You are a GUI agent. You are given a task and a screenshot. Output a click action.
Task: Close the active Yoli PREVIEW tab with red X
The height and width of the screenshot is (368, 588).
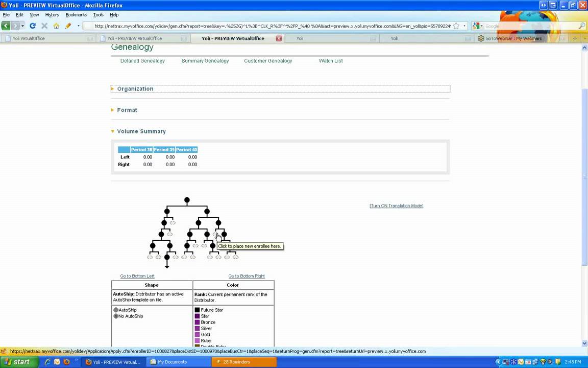(279, 38)
